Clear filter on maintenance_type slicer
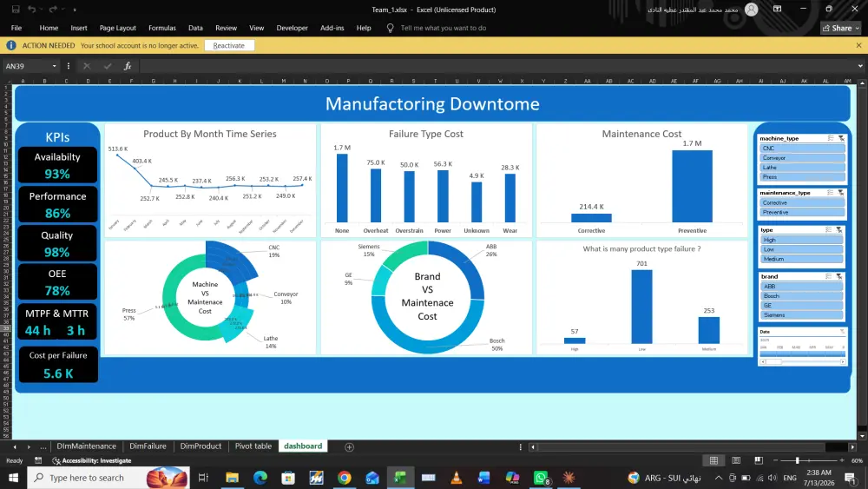This screenshot has height=489, width=868. 841,193
